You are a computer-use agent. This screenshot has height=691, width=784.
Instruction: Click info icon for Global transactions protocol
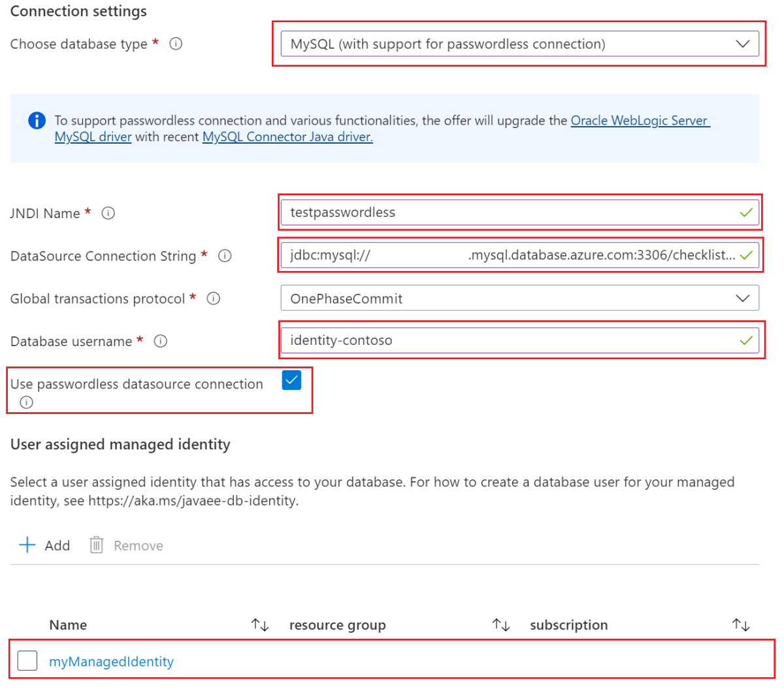[x=213, y=298]
